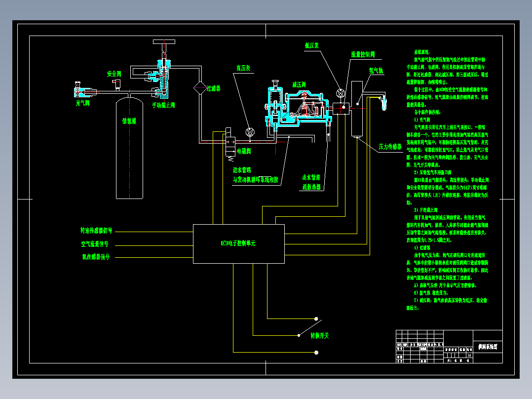Select the 高压表 label text
Viewport: 532px width, 399px height.
(243, 68)
